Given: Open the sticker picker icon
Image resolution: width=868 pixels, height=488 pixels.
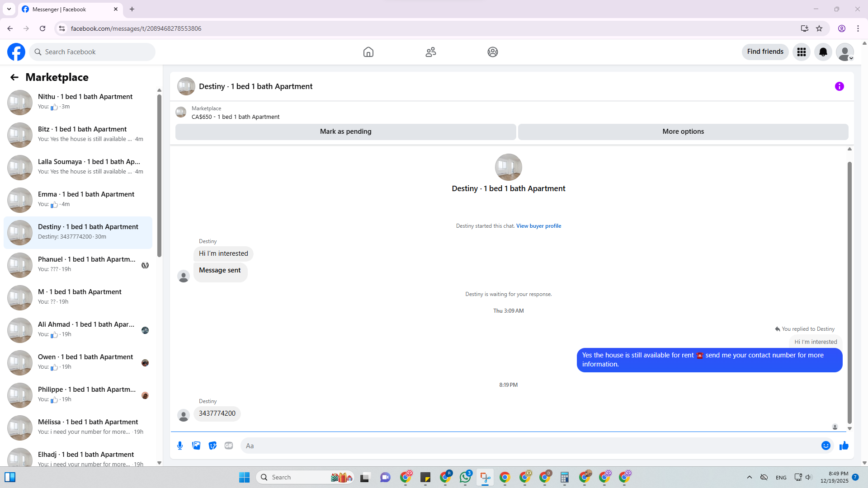Looking at the screenshot, I should (x=212, y=446).
